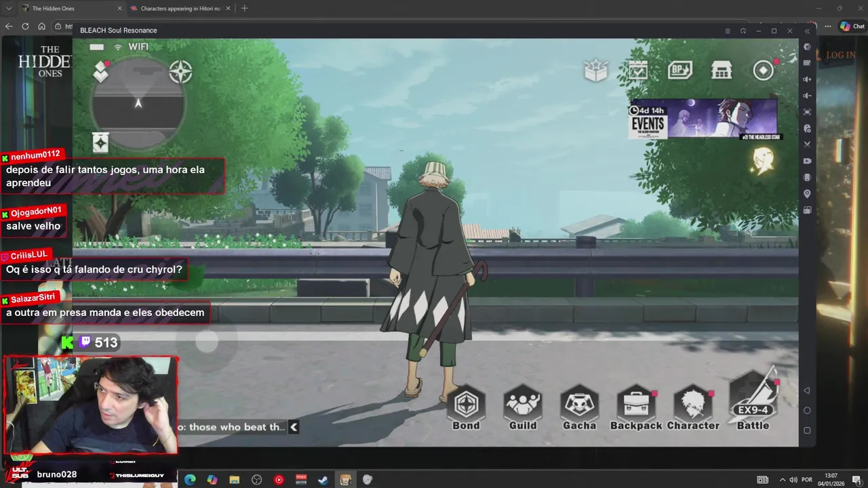Go back in the browser
The width and height of the screenshot is (868, 488).
tap(9, 26)
